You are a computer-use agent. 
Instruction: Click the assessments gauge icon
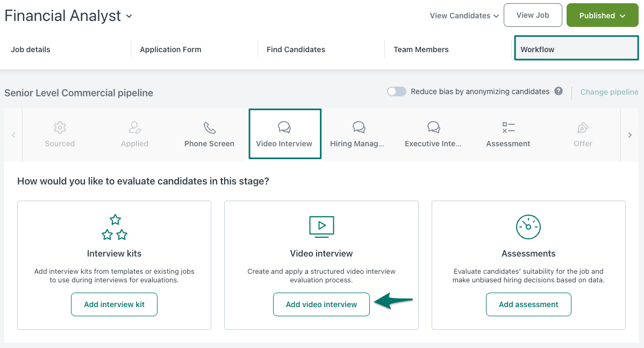[528, 227]
